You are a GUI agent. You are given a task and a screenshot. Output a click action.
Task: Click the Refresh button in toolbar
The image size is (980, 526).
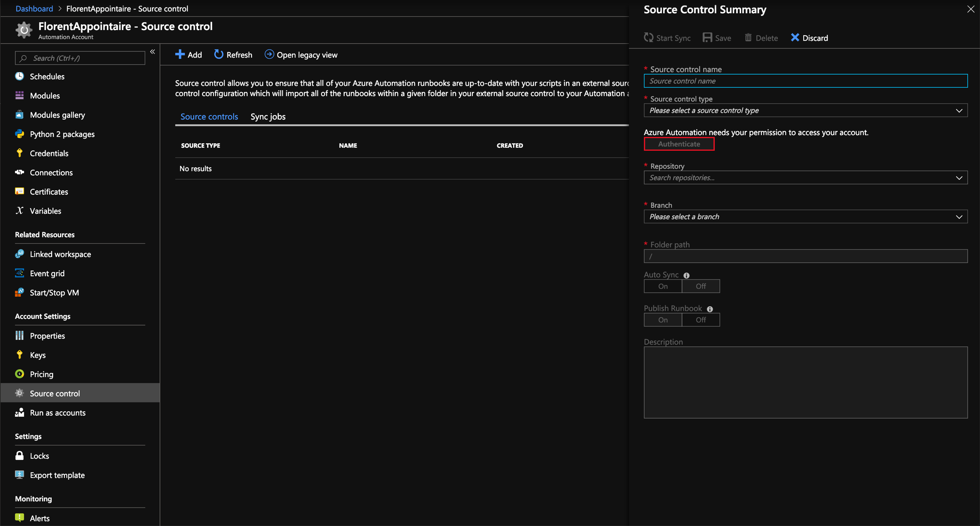tap(232, 55)
